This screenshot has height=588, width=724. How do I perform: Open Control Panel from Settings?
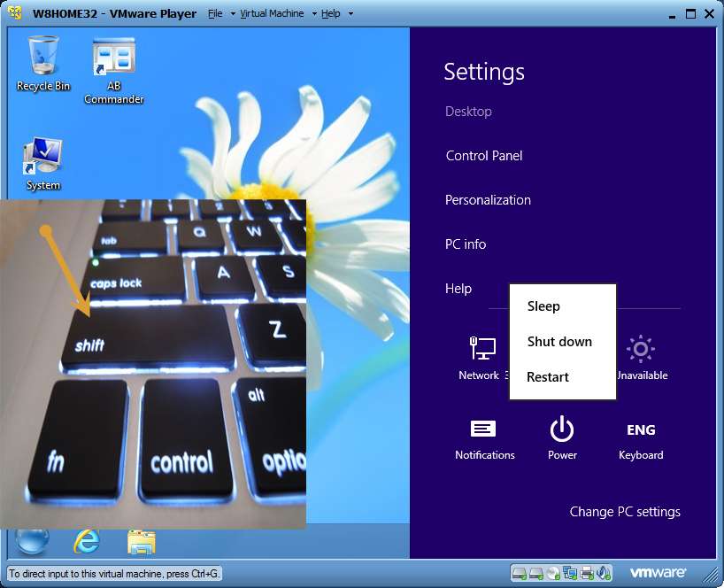(484, 156)
